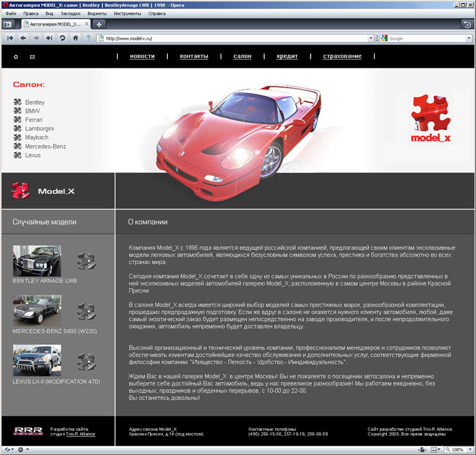Click the wand password key icon
Screen dimensions: 476x455
88,38
